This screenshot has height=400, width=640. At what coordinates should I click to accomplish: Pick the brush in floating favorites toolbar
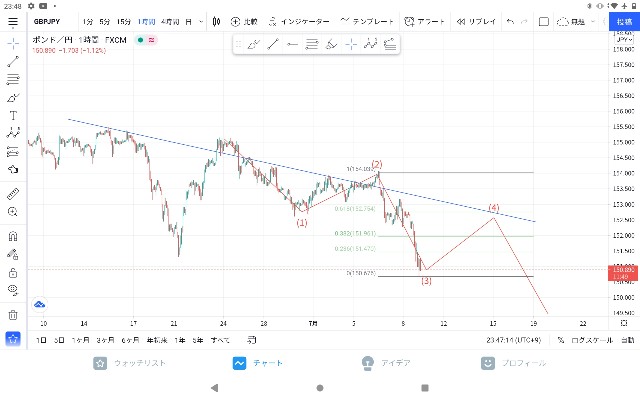[253, 44]
